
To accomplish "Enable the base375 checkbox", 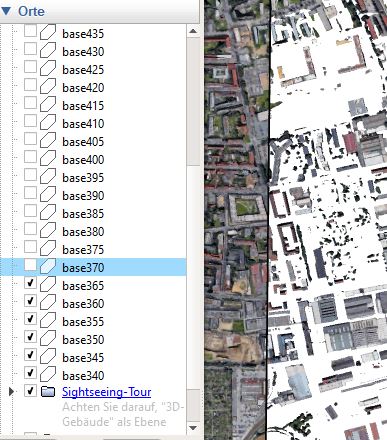I will [x=30, y=247].
